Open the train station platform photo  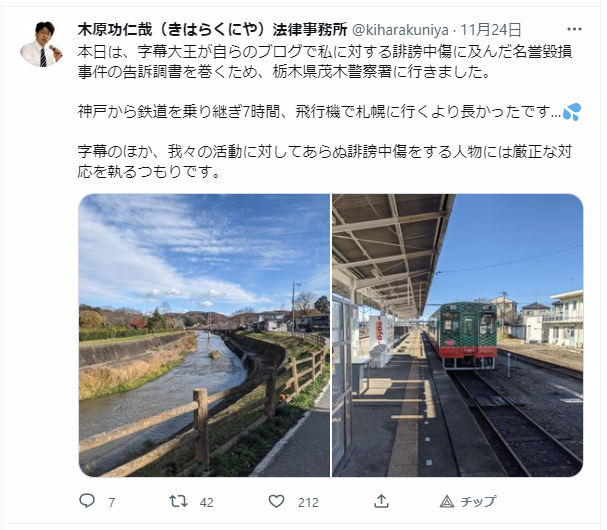click(458, 335)
